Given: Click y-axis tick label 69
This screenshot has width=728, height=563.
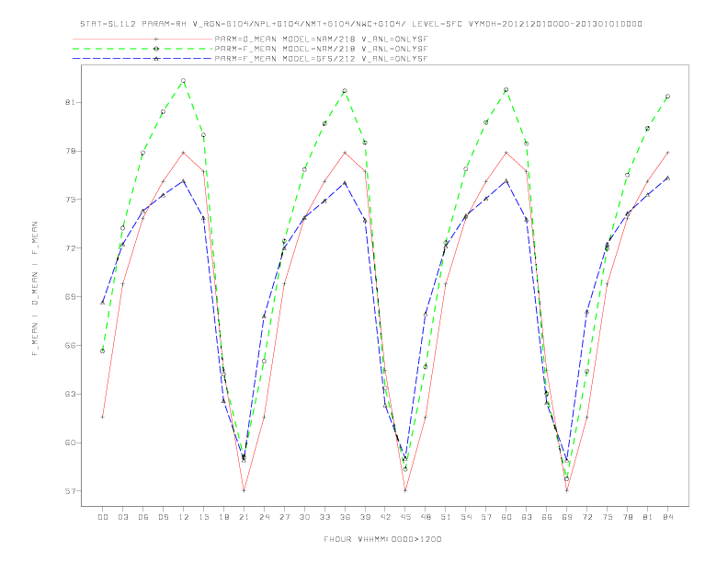Looking at the screenshot, I should tap(70, 296).
